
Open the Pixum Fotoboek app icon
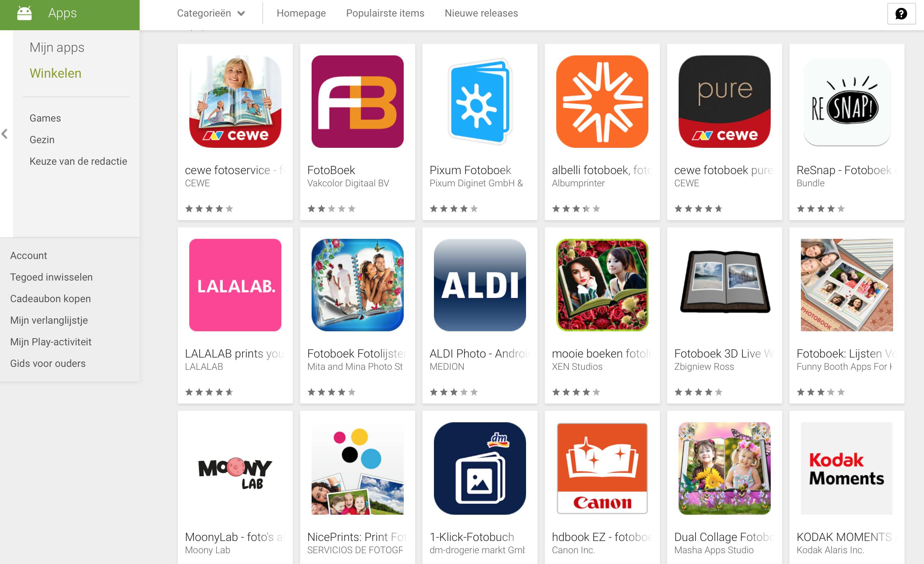[480, 102]
